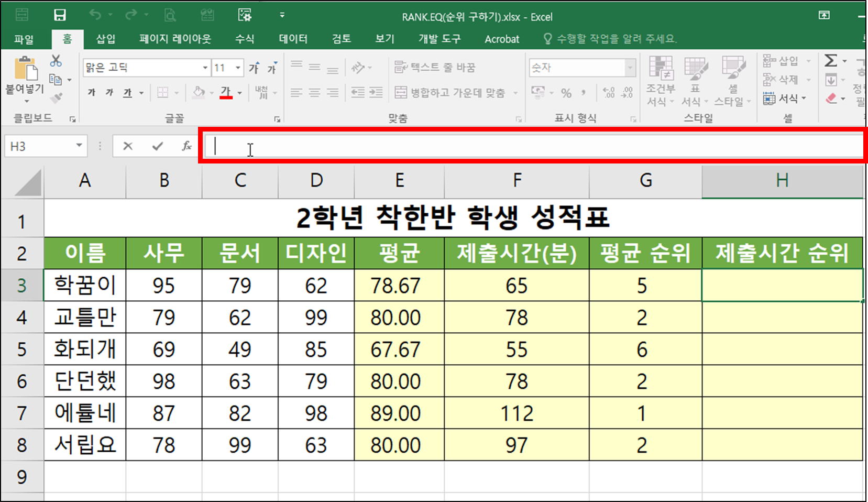868x502 pixels.
Task: Open the 숫자 number format dropdown
Action: 630,67
